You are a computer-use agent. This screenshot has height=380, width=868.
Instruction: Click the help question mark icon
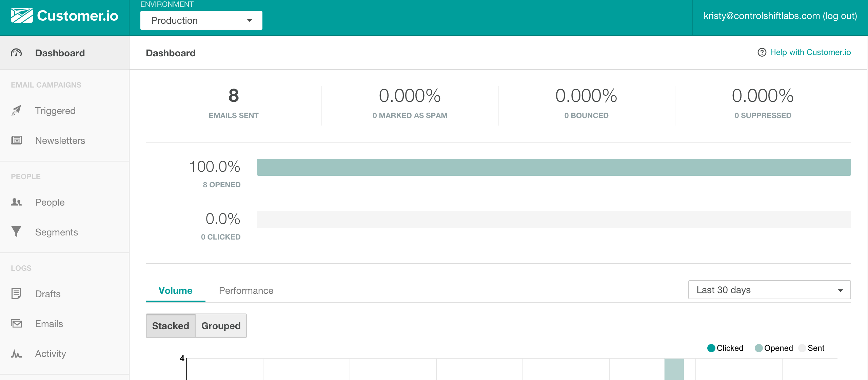[x=762, y=52]
